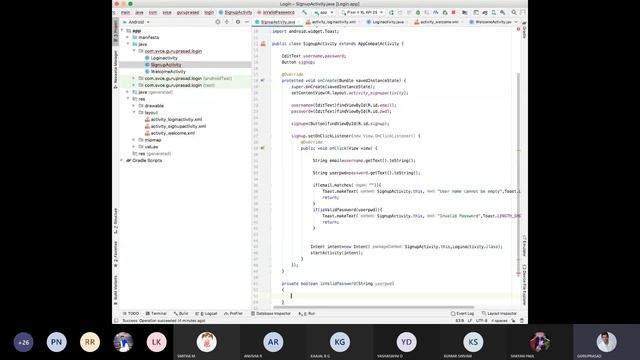Click the Search Everywhere magnifier icon

514,13
